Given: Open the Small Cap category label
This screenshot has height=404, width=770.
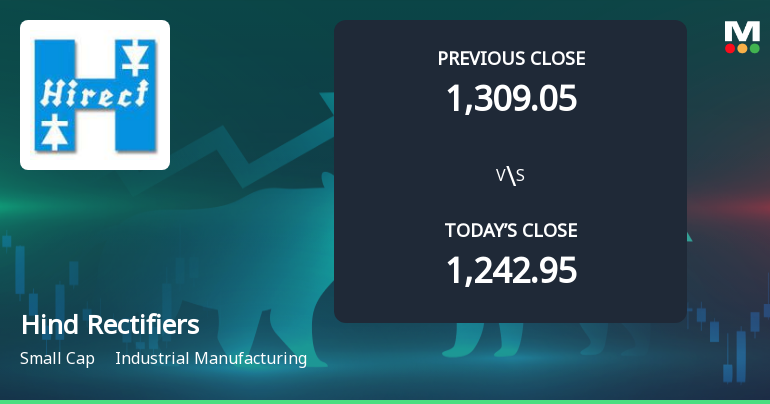Looking at the screenshot, I should (x=56, y=358).
